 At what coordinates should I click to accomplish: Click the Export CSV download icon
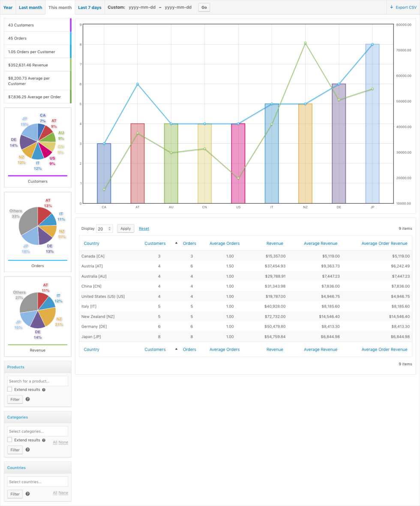click(390, 7)
